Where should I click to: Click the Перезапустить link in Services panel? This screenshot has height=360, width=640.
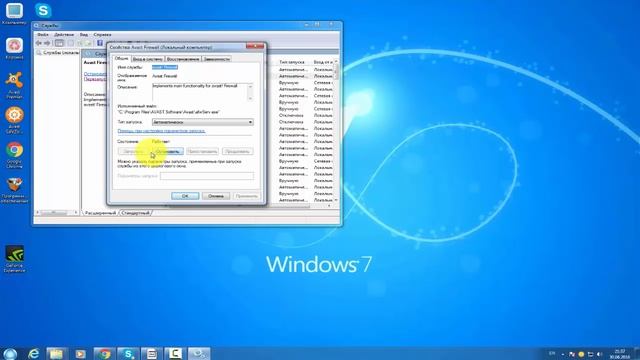[95, 79]
